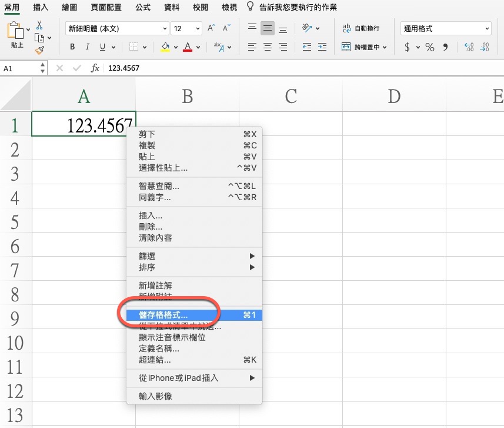The image size is (504, 428).
Task: Expand the merge and center arrow
Action: (x=385, y=47)
